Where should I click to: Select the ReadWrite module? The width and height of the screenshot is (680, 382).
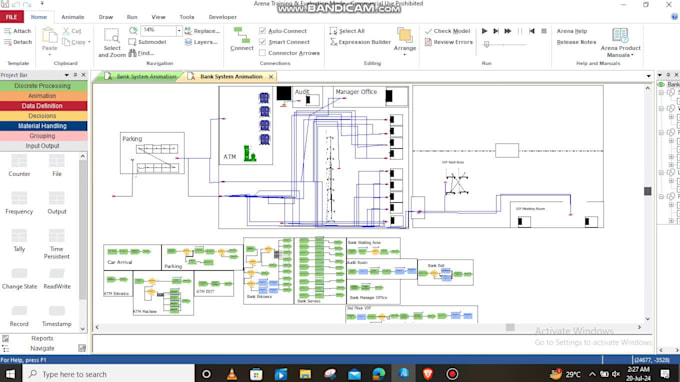[57, 279]
